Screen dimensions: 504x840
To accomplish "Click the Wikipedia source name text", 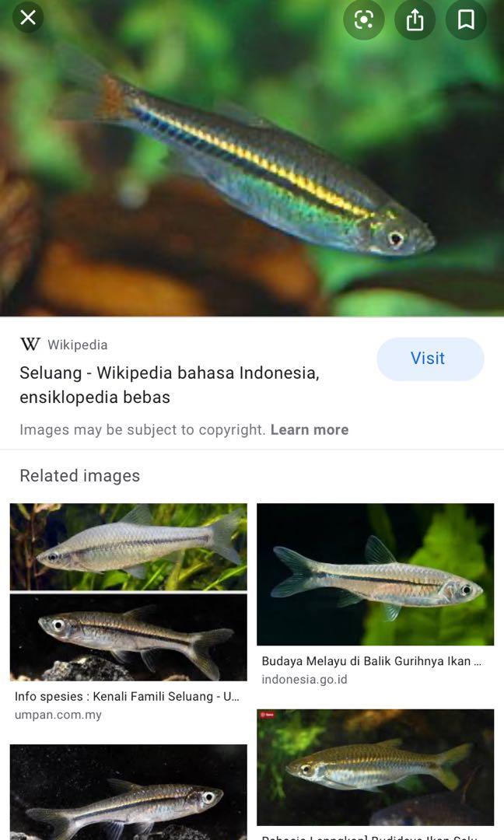I will tap(78, 345).
